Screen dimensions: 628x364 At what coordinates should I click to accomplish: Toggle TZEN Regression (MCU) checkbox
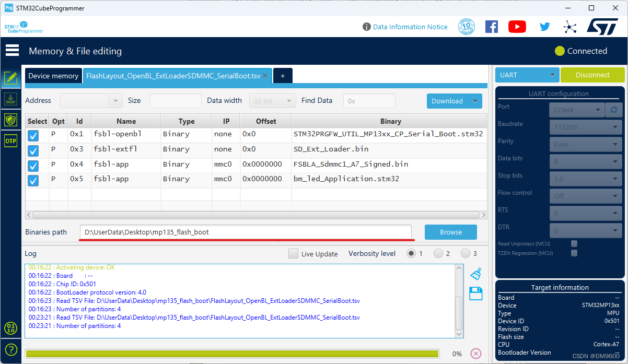tap(574, 253)
